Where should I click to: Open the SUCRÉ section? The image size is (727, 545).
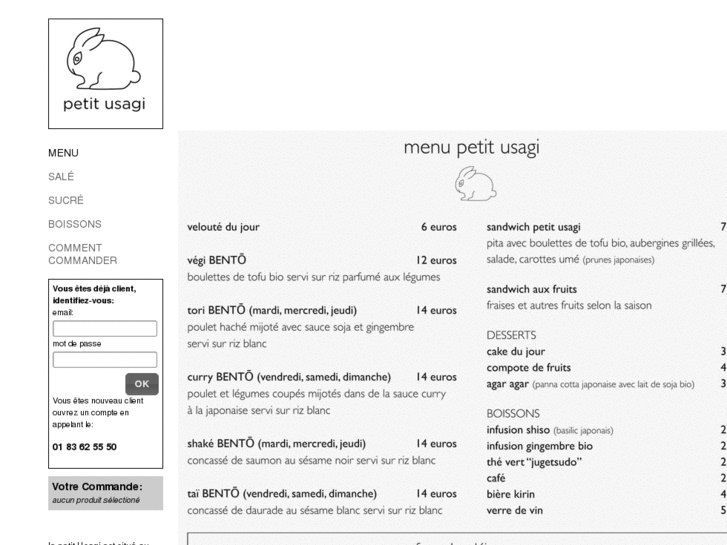coord(66,200)
